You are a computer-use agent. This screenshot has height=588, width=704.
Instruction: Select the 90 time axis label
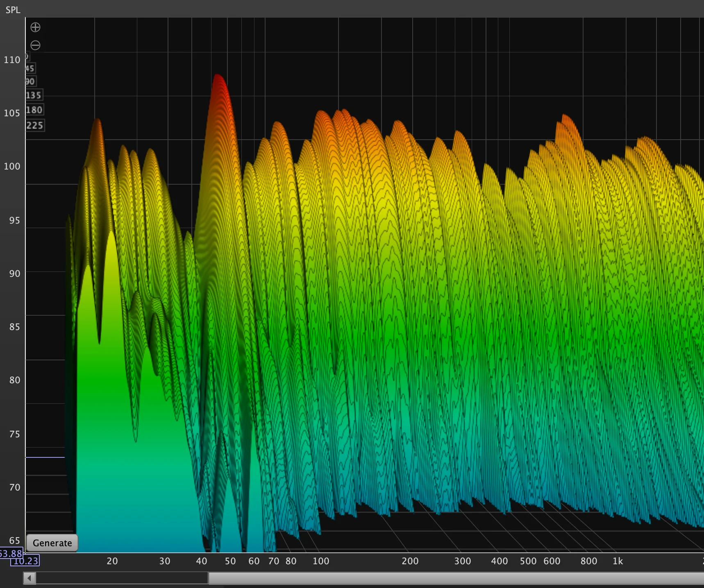tap(30, 81)
